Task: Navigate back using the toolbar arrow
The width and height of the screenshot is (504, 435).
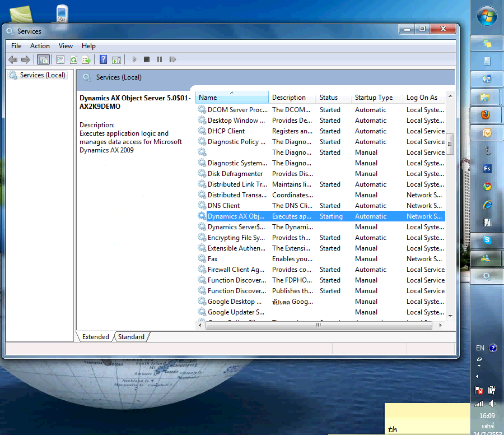Action: 13,59
